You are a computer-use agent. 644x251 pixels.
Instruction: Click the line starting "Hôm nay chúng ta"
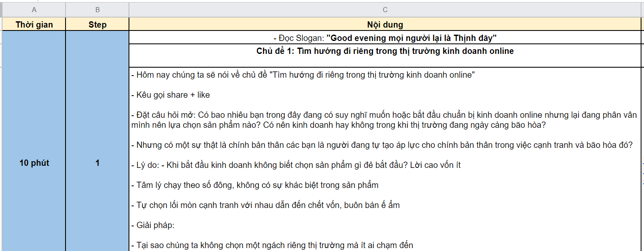pyautogui.click(x=303, y=75)
